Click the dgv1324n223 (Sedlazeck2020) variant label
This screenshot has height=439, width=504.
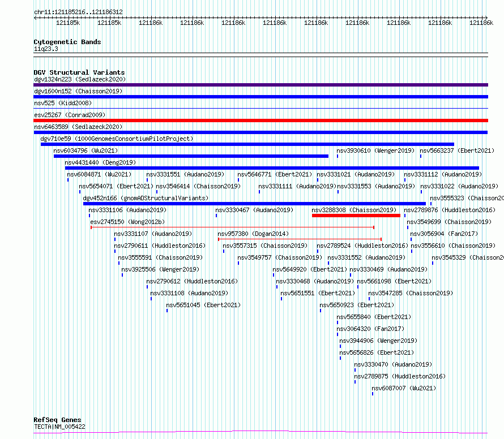point(80,79)
